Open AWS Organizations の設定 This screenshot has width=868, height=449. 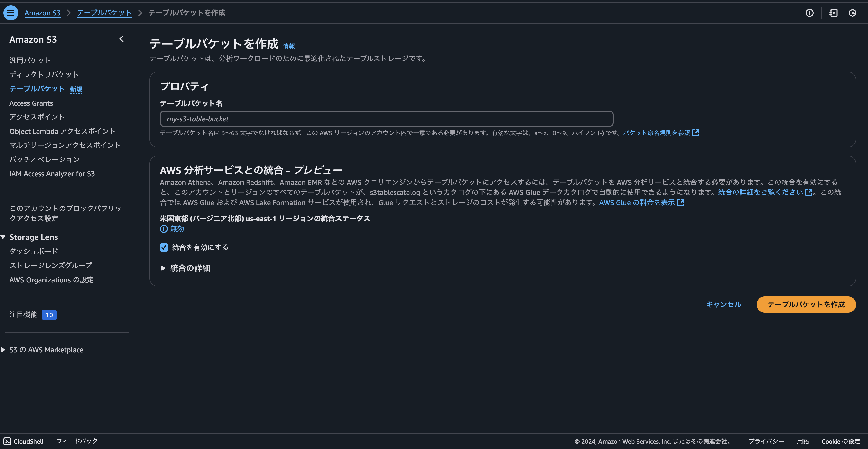coord(52,280)
